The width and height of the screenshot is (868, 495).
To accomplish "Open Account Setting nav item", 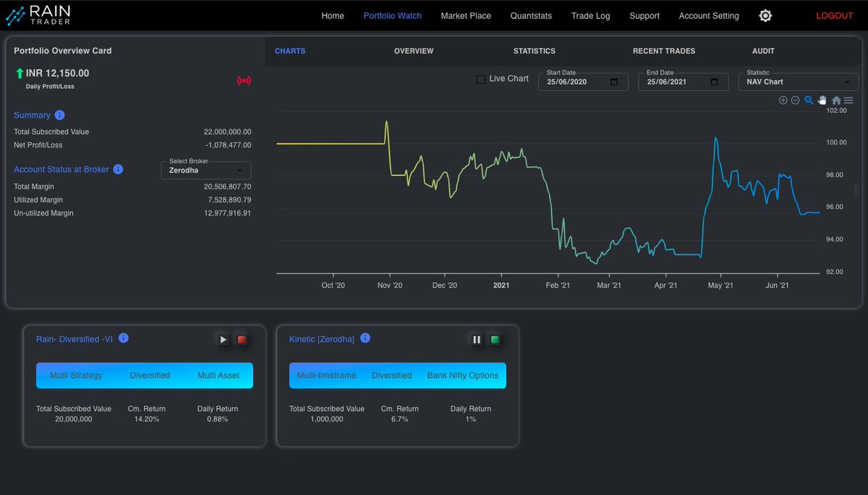I will (x=709, y=16).
